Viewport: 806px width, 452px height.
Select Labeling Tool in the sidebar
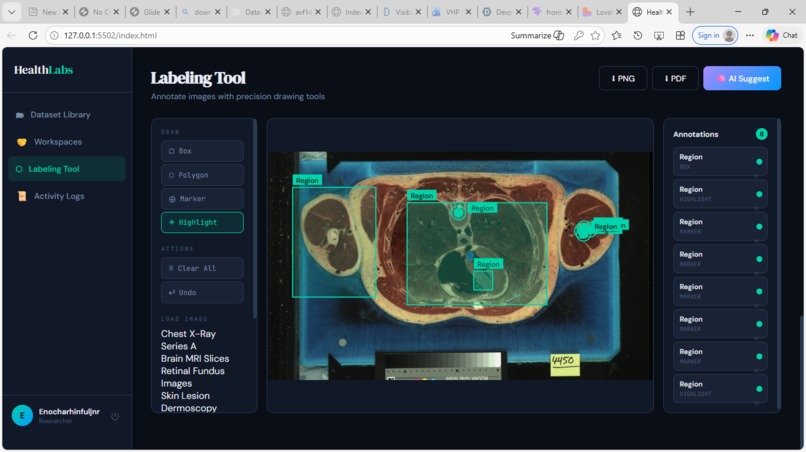click(67, 169)
